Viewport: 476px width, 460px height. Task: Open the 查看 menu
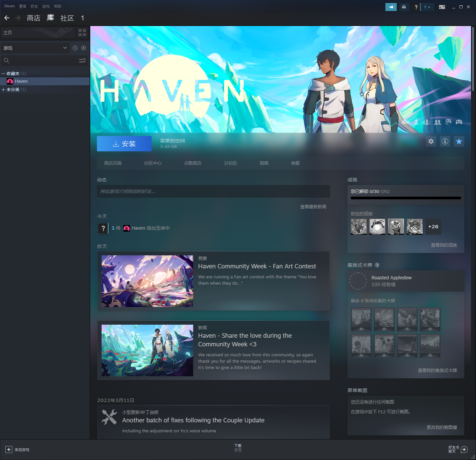[x=23, y=6]
